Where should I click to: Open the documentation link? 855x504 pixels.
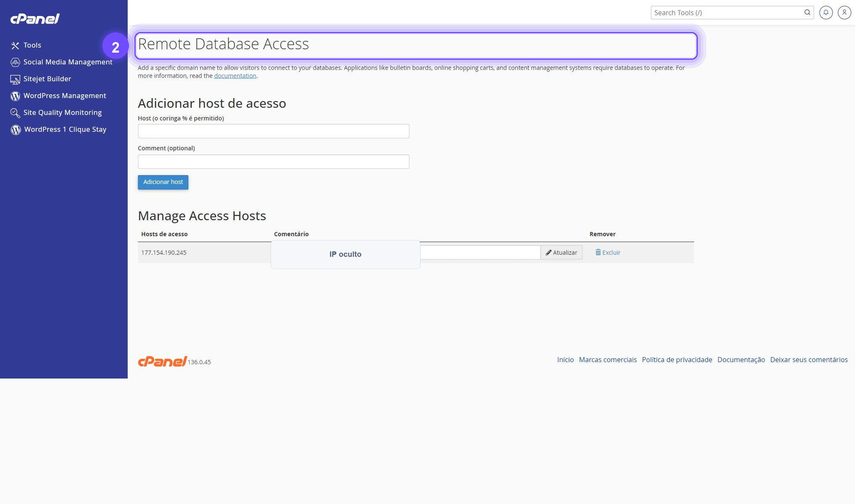[235, 76]
